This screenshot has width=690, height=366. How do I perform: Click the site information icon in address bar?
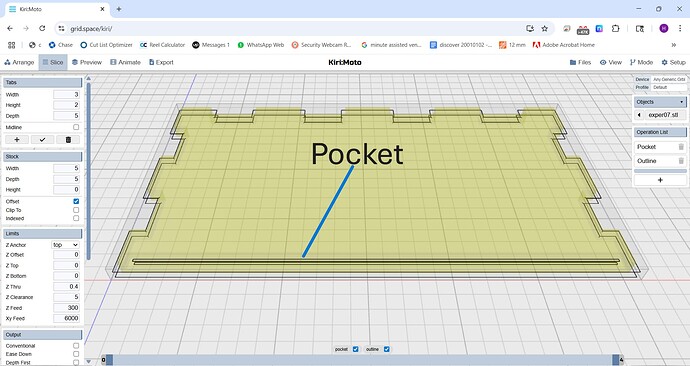click(62, 29)
